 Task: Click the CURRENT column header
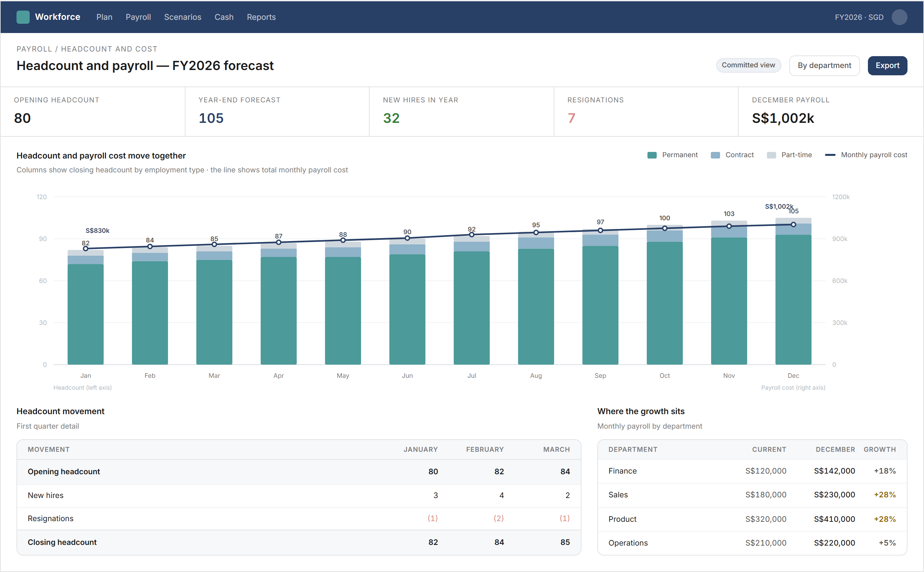pos(769,449)
